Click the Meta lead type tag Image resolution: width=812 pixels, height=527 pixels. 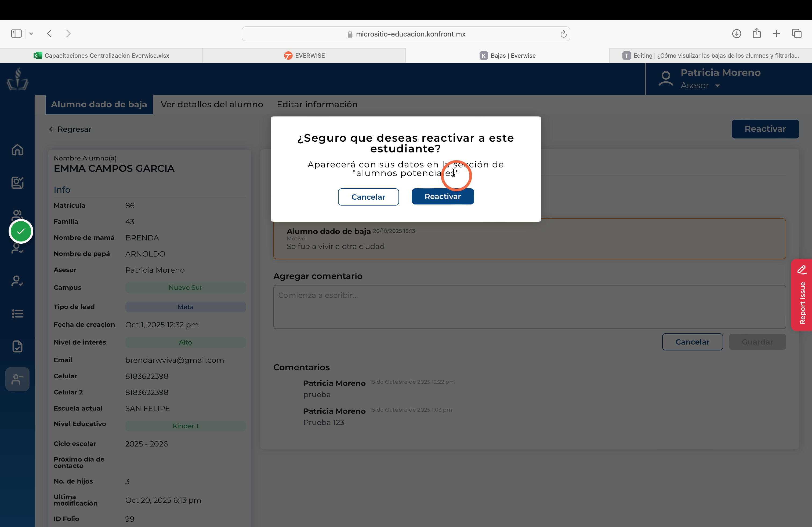pos(185,307)
